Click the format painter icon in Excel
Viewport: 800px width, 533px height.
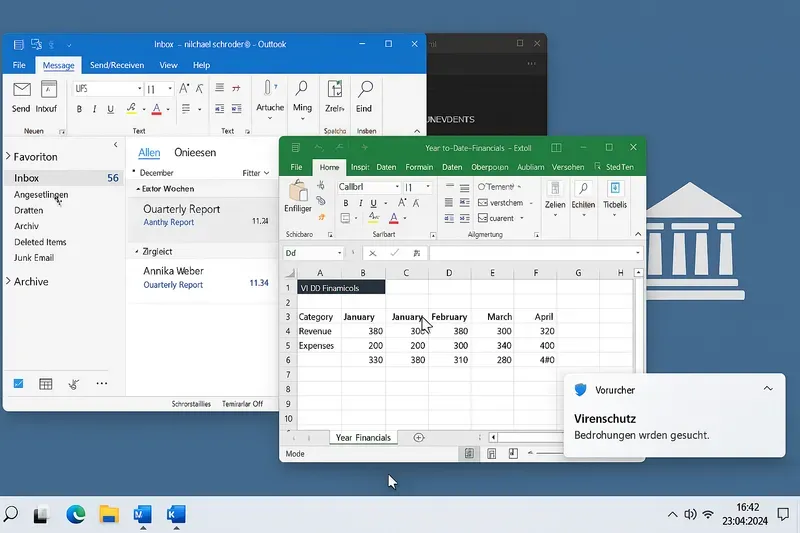(322, 217)
